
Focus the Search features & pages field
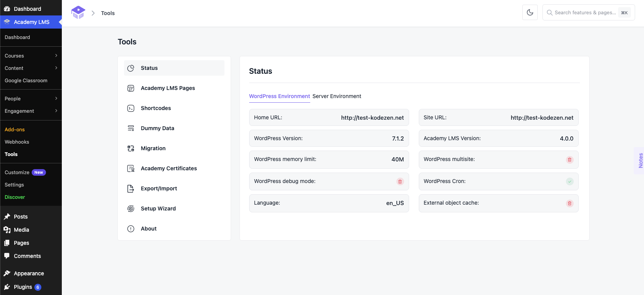click(588, 12)
